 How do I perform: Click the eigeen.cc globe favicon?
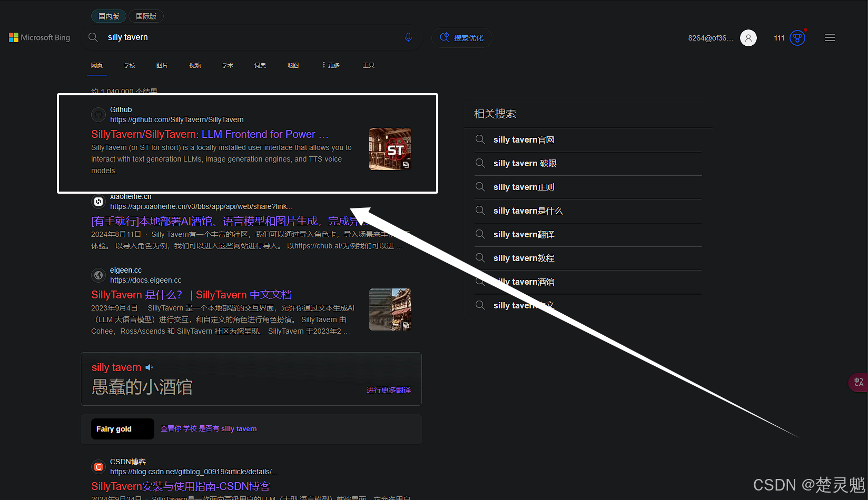click(x=98, y=275)
